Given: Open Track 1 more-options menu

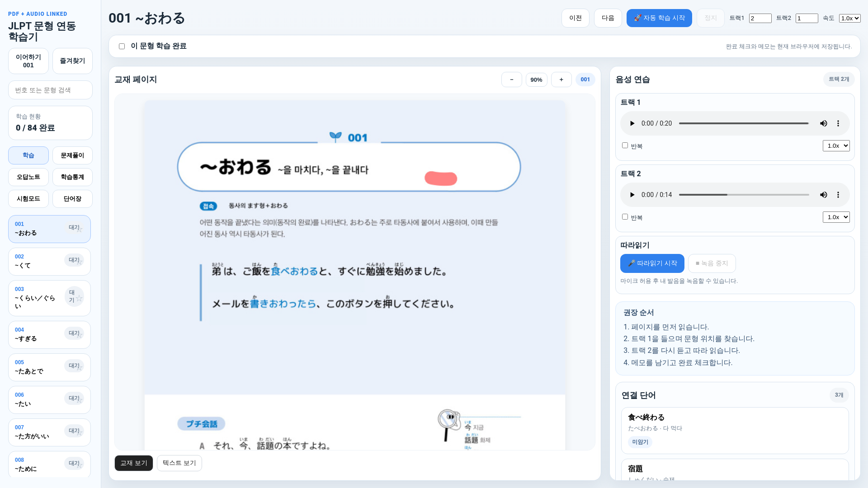Looking at the screenshot, I should (838, 123).
